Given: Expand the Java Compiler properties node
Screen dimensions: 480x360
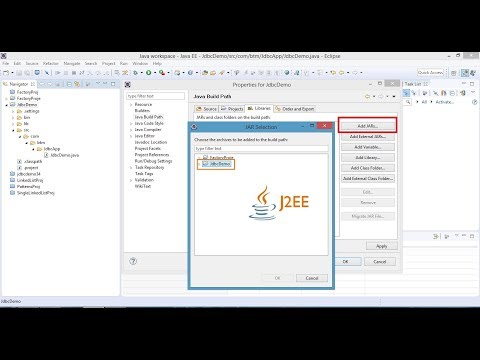Looking at the screenshot, I should tap(131, 130).
